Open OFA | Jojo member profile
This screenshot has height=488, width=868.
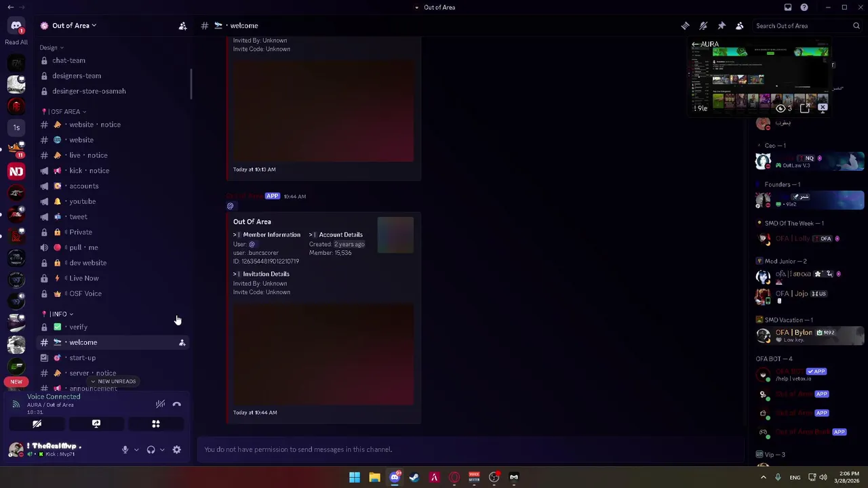[x=810, y=296]
